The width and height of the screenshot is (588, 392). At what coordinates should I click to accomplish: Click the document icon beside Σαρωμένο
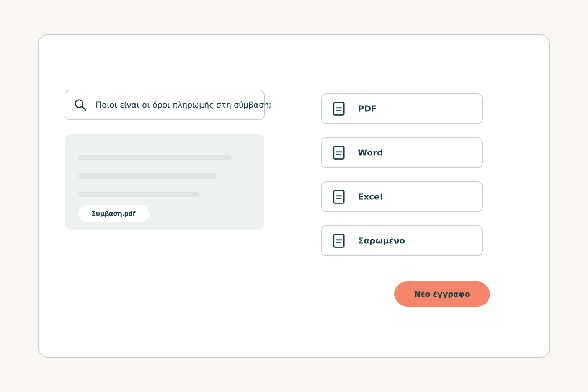tap(339, 241)
